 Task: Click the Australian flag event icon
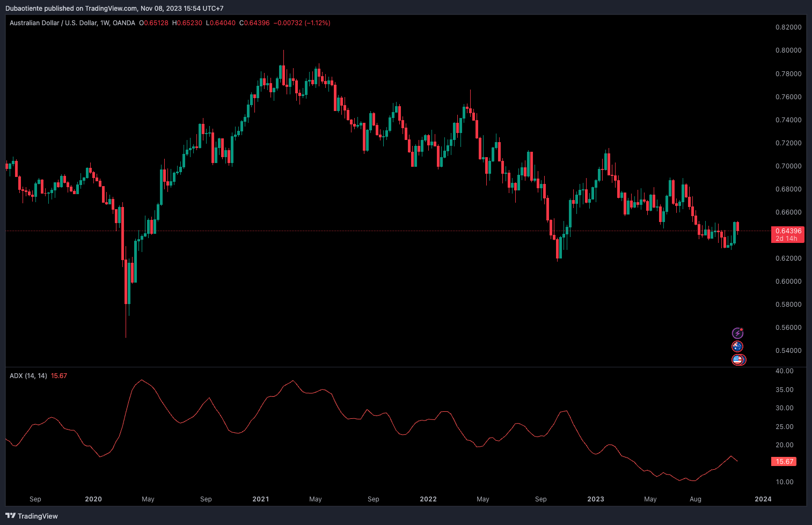click(738, 346)
